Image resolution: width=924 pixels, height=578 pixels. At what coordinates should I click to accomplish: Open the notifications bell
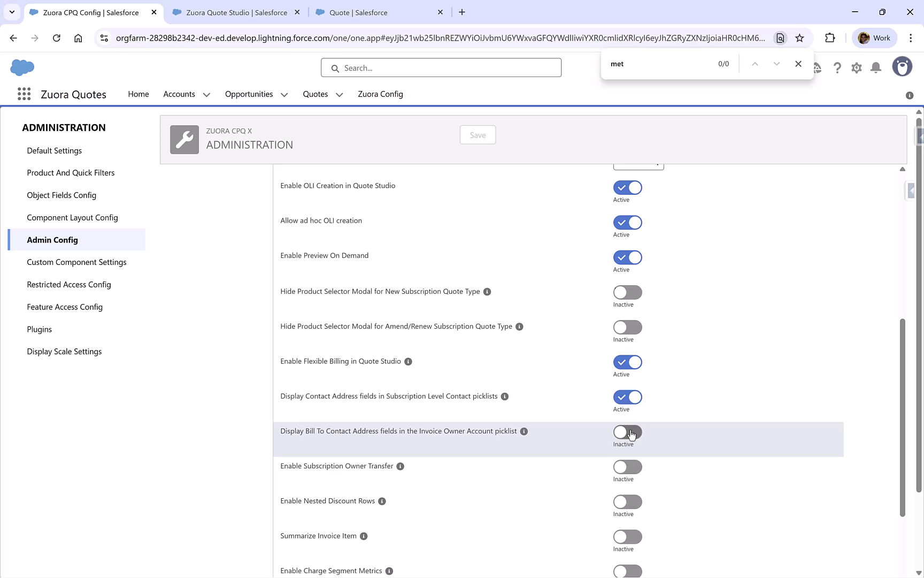tap(875, 67)
